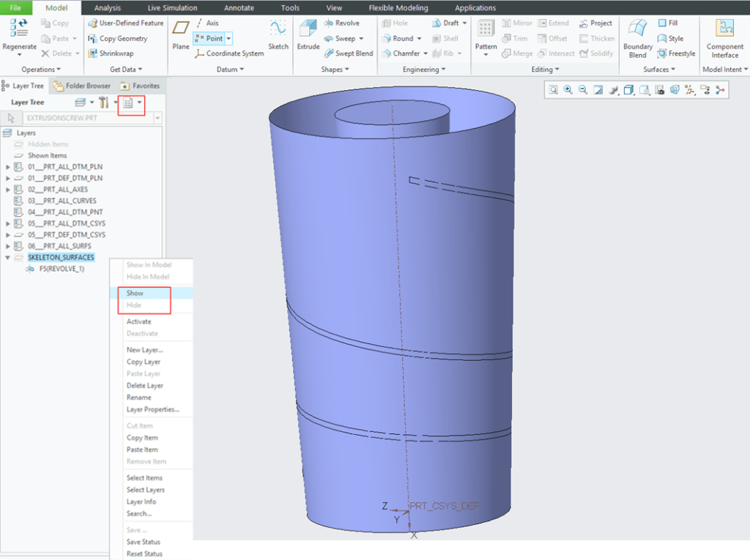Viewport: 750px width, 560px height.
Task: Choose Show in the context menu
Action: (x=135, y=293)
